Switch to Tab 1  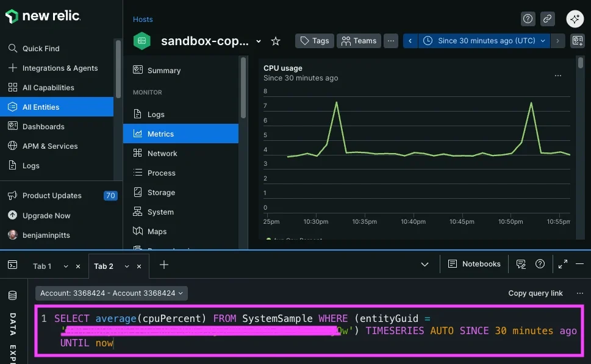point(41,266)
